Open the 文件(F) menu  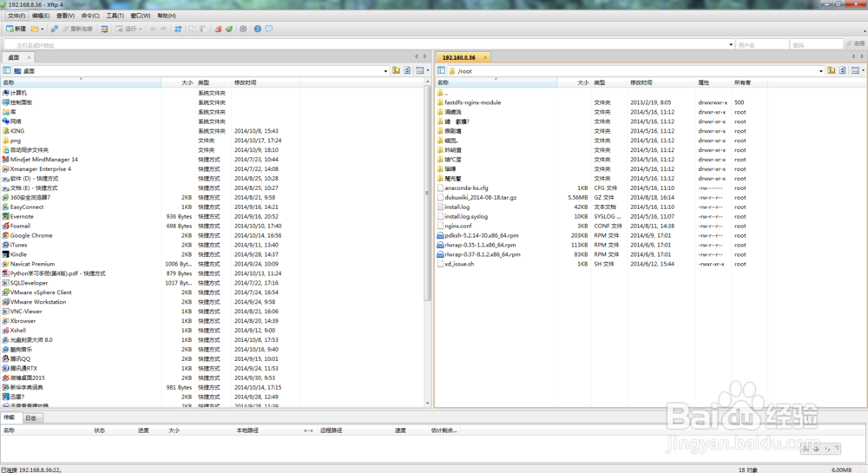(16, 16)
